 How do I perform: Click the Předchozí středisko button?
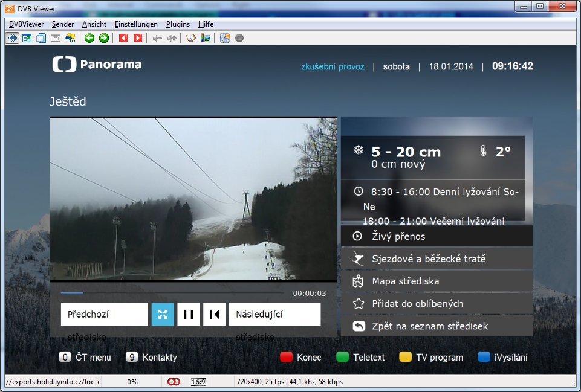pyautogui.click(x=105, y=314)
